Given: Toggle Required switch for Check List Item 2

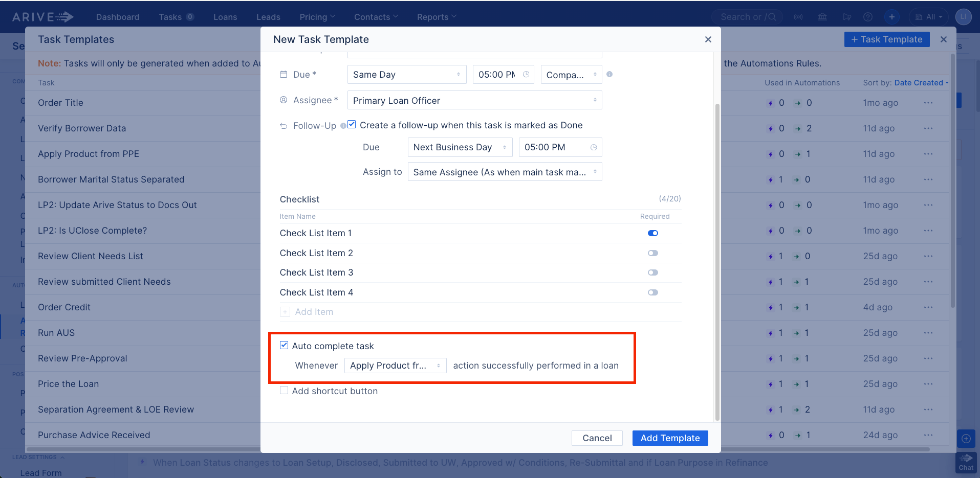Looking at the screenshot, I should (652, 253).
